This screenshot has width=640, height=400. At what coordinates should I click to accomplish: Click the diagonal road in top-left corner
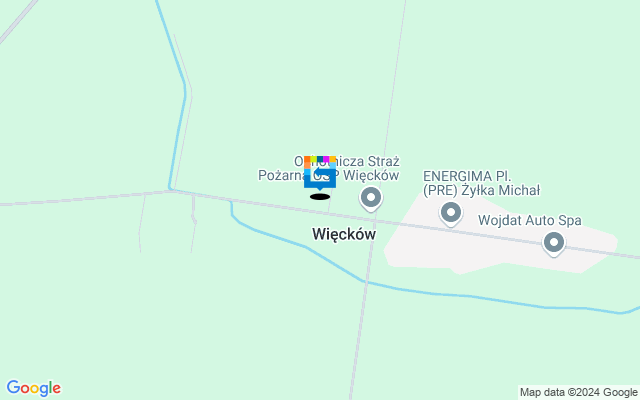[x=18, y=20]
